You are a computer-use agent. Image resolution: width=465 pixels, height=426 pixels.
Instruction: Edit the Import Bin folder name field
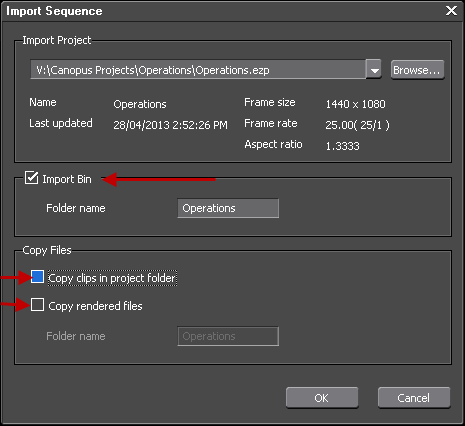click(x=228, y=208)
